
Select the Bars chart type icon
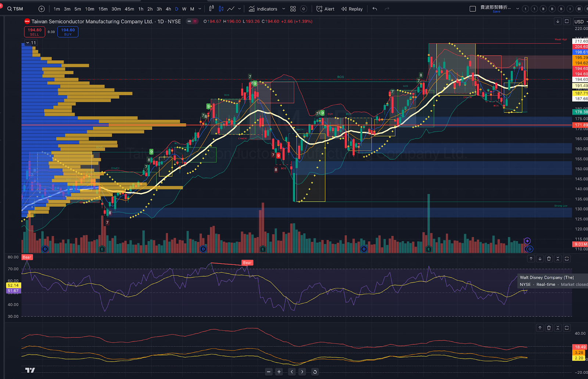coord(211,8)
